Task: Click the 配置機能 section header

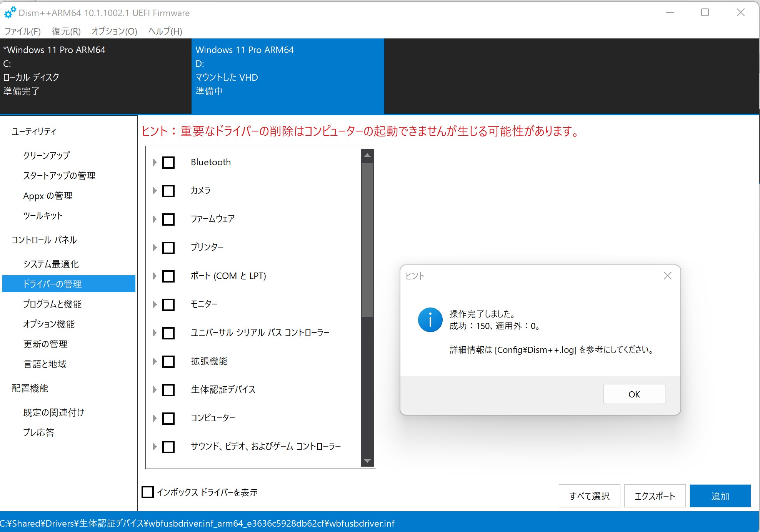Action: click(30, 388)
